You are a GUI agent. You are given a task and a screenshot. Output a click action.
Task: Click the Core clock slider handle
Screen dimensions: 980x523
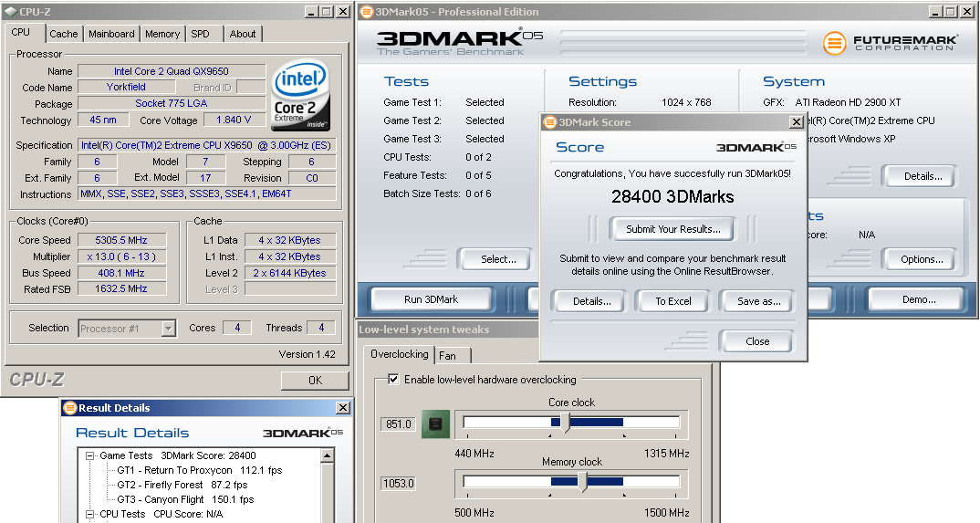(566, 423)
